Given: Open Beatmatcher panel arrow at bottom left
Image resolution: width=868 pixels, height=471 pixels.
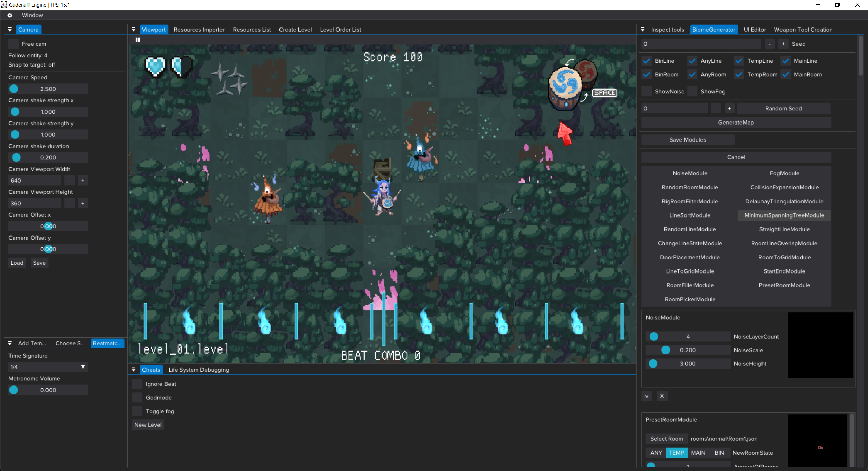Looking at the screenshot, I should coord(10,343).
